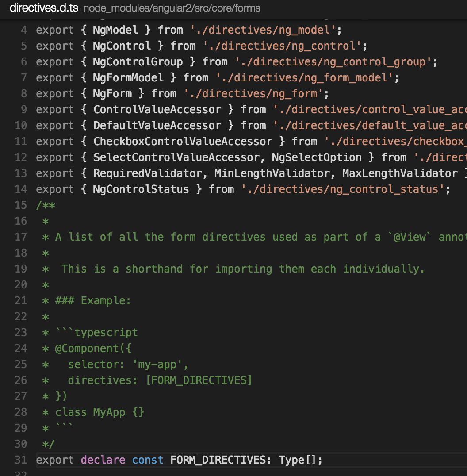Click Type[] annotation on line 31
Image resolution: width=467 pixels, height=476 pixels.
point(297,460)
